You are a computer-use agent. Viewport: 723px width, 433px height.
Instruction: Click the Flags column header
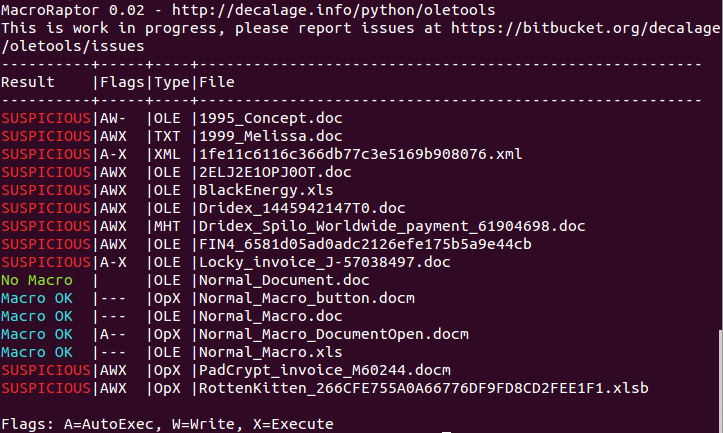coord(122,82)
